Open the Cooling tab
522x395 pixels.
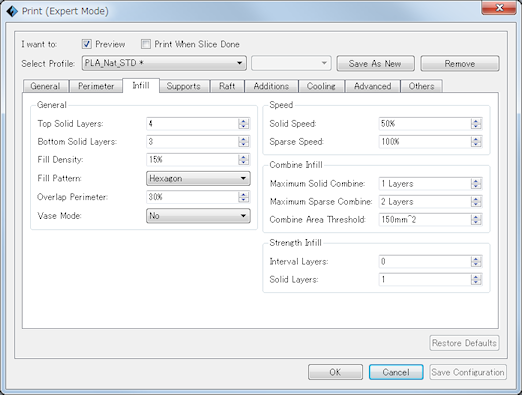click(321, 86)
